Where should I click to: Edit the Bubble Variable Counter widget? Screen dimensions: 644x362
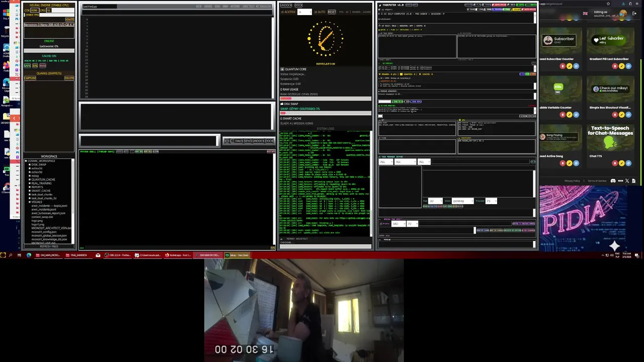pos(570,115)
